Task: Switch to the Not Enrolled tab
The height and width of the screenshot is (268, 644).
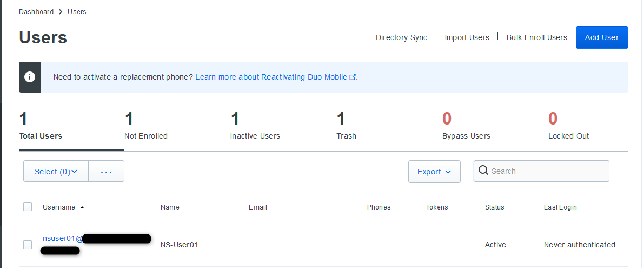Action: [x=146, y=127]
